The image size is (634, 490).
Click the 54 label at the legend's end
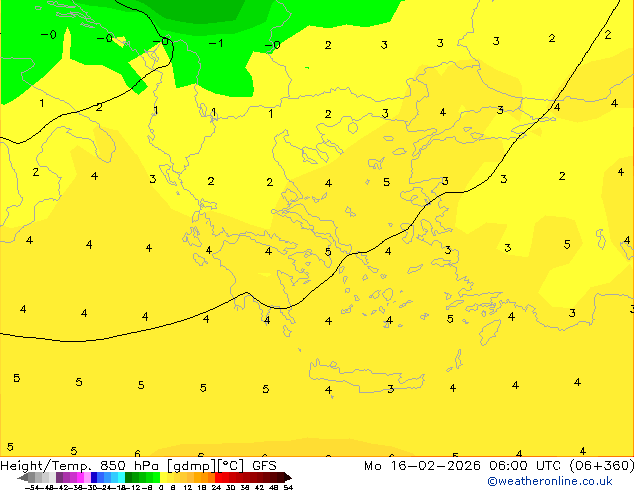(288, 487)
